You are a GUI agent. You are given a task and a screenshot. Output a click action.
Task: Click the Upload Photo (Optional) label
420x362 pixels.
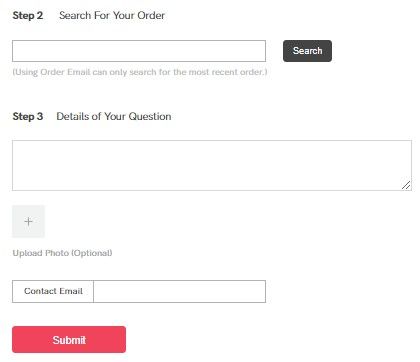pyautogui.click(x=62, y=253)
